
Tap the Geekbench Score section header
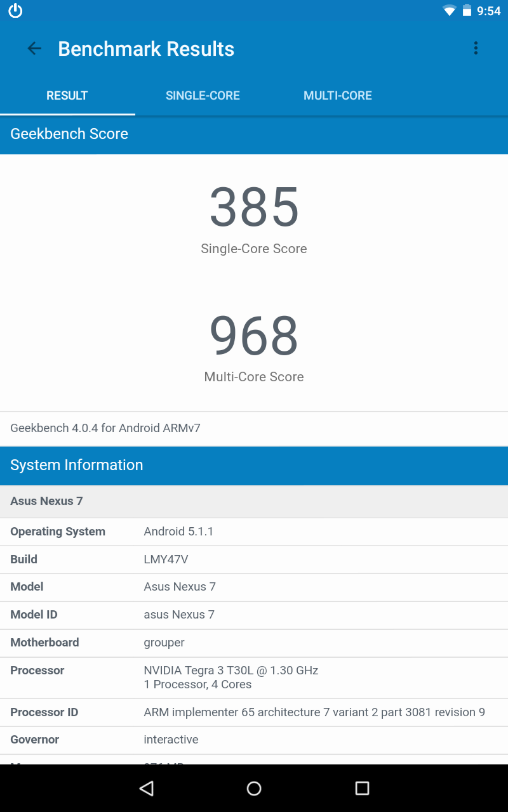[254, 134]
